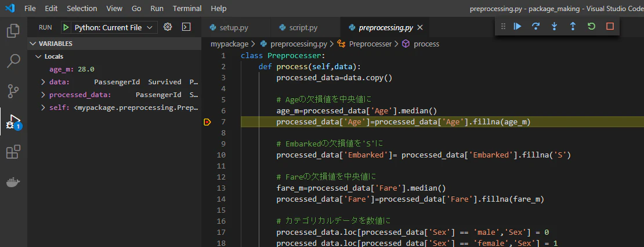Image resolution: width=644 pixels, height=247 pixels.
Task: Open the Explorer view in activity bar
Action: 13,31
